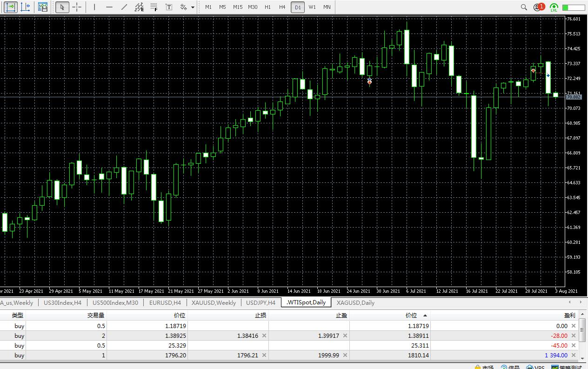Viewport: 588px width, 369px height.
Task: Select the shapes and arrows objects icon
Action: [183, 7]
